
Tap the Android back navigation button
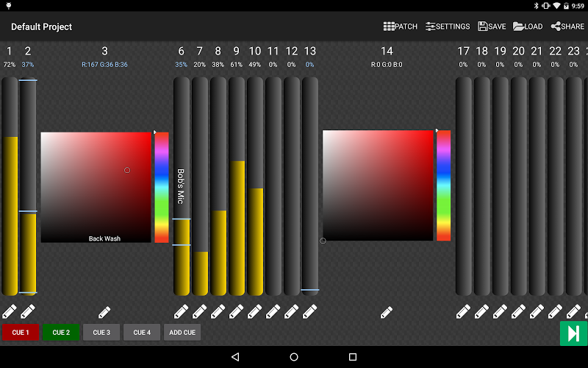pos(235,357)
